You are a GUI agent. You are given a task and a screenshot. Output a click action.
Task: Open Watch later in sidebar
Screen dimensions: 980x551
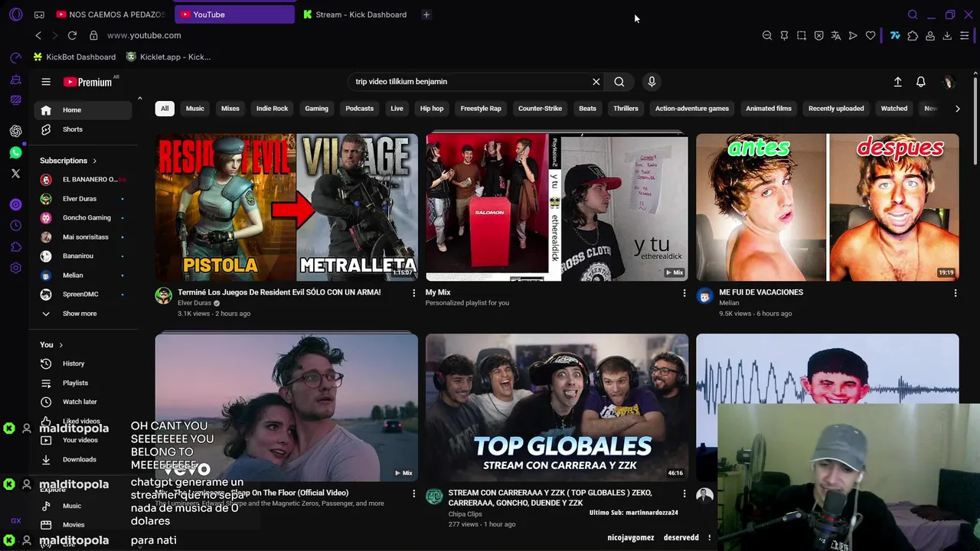[x=83, y=402]
